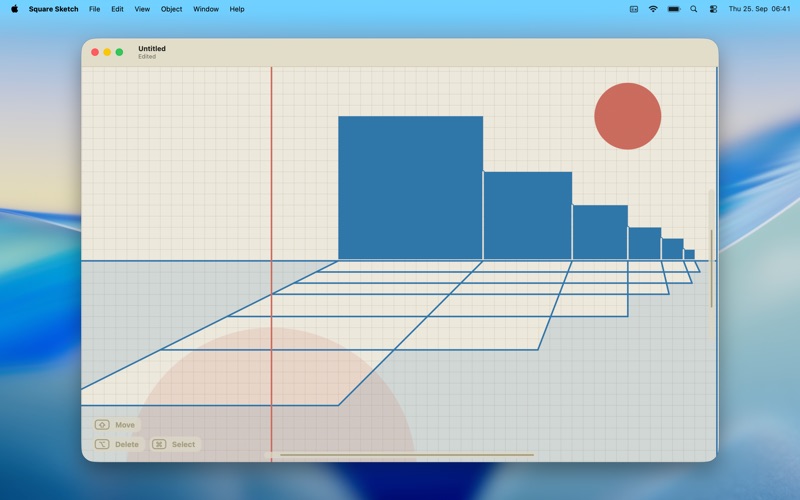Click the date and time display
Image resolution: width=800 pixels, height=500 pixels.
click(759, 9)
